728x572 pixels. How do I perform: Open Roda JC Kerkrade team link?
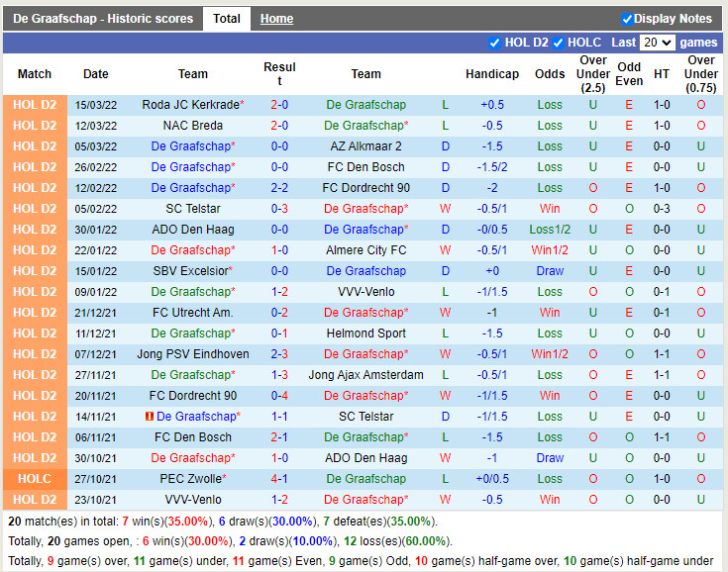pos(191,105)
